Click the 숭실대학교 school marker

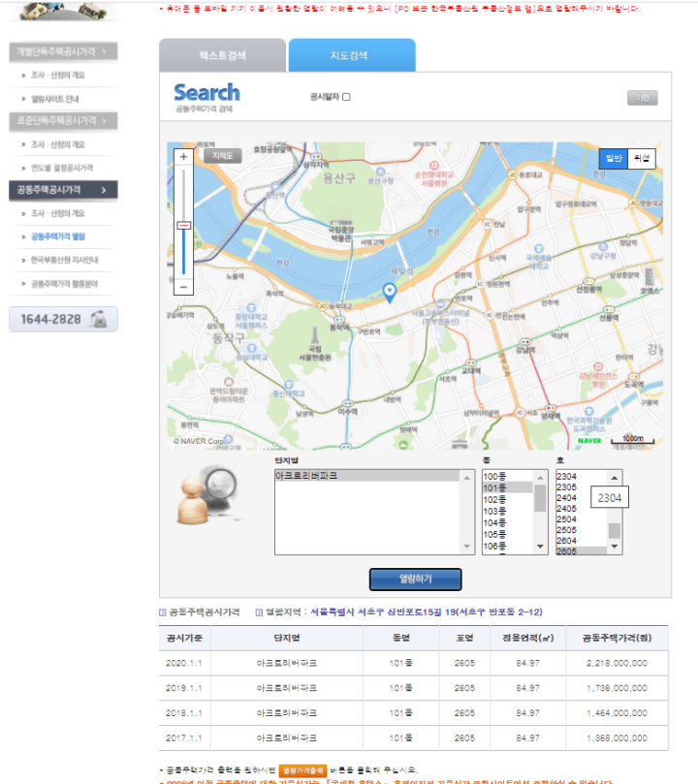pos(251,348)
